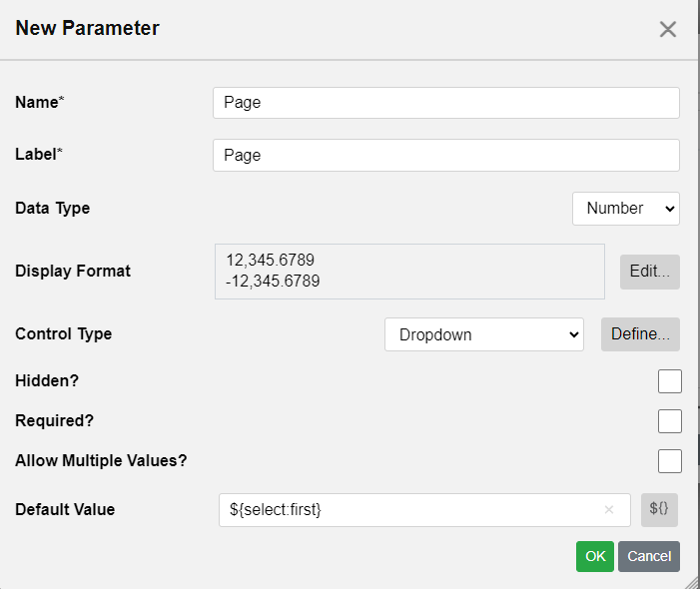
Task: Close the New Parameter dialog
Action: tap(667, 30)
